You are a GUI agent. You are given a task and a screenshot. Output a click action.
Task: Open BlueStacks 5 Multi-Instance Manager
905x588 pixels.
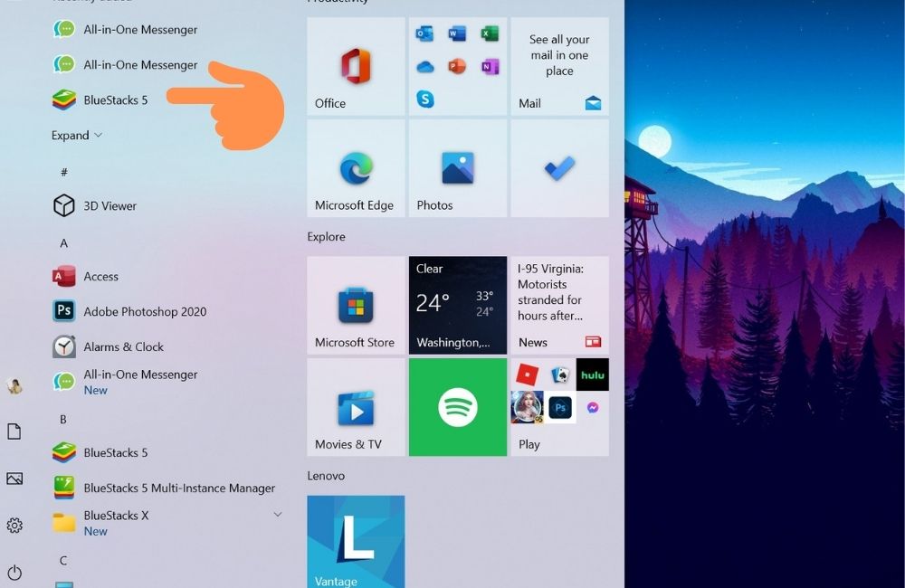coord(164,488)
